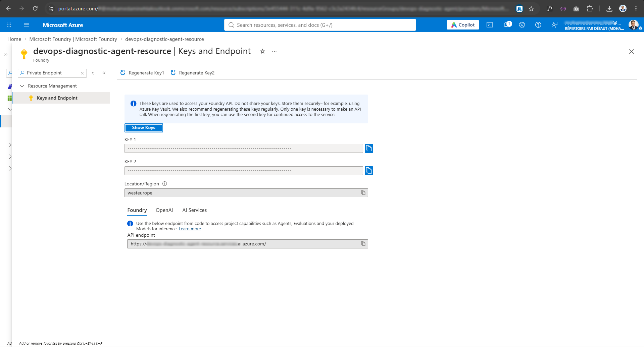Image resolution: width=644 pixels, height=347 pixels.
Task: Switch to the AI Services tab
Action: 194,210
